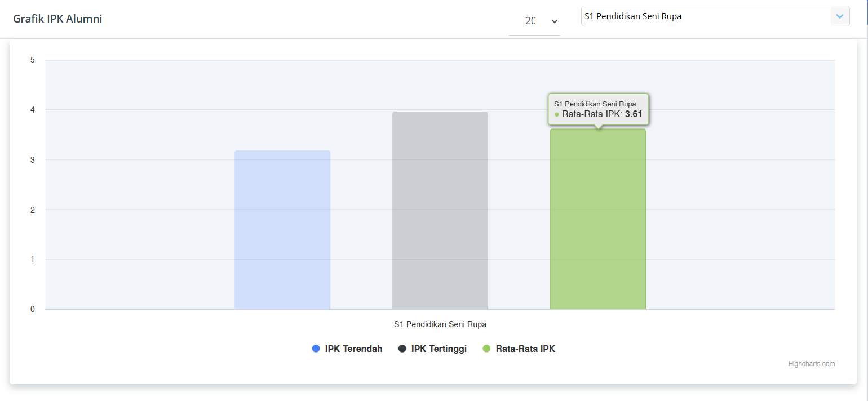Click the green Rata-Rata IPK bar
The height and width of the screenshot is (401, 868).
coord(598,220)
